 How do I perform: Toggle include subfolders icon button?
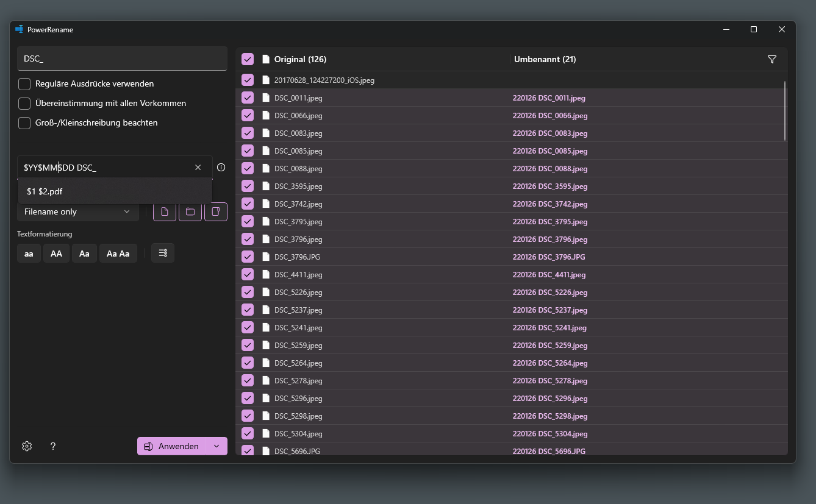click(216, 211)
